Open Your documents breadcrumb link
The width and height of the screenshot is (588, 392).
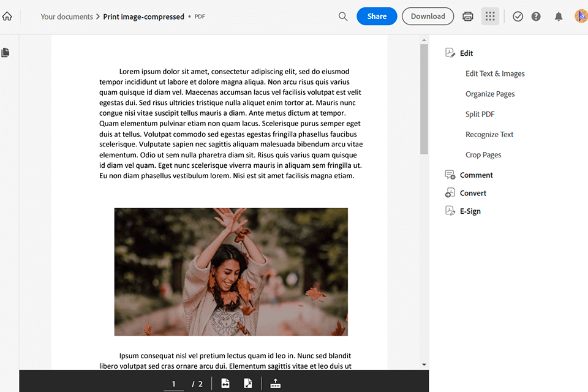67,17
